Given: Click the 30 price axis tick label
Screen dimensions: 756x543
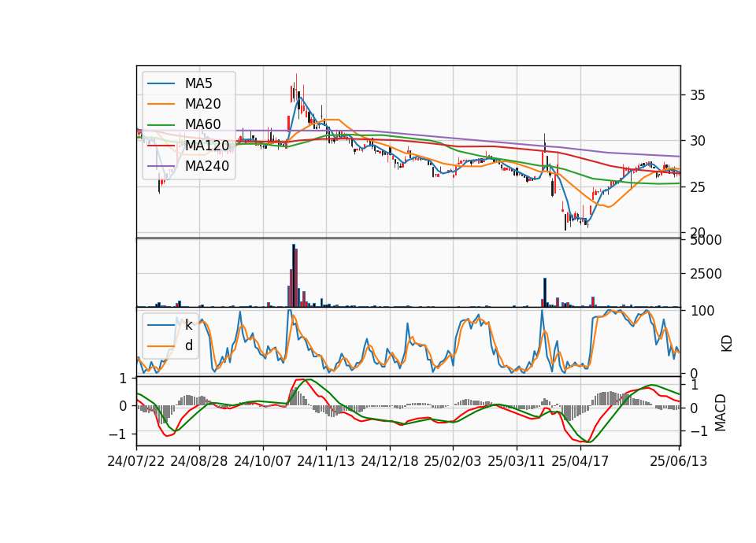Looking at the screenshot, I should pyautogui.click(x=697, y=141).
